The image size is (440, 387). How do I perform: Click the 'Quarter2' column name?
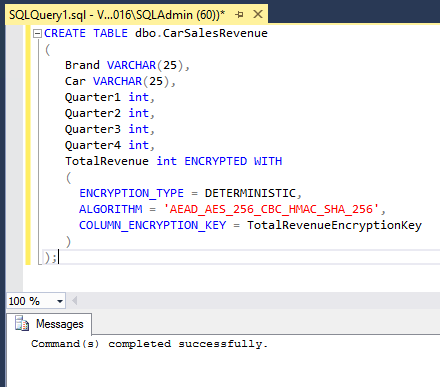coord(93,113)
